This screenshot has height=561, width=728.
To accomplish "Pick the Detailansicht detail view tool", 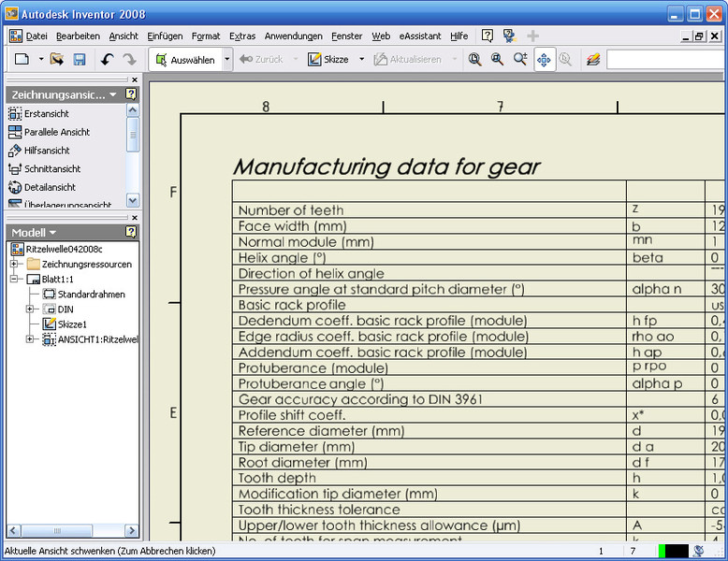I will [49, 187].
